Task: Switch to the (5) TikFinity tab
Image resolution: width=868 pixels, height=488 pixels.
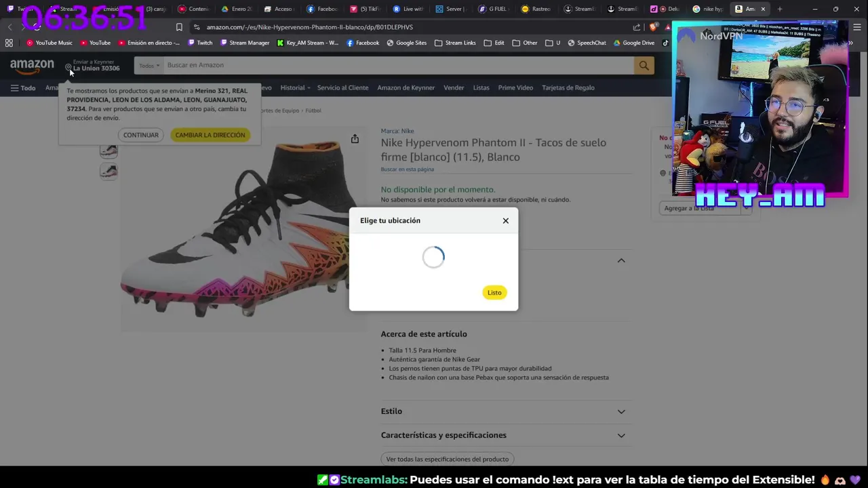Action: click(x=365, y=9)
